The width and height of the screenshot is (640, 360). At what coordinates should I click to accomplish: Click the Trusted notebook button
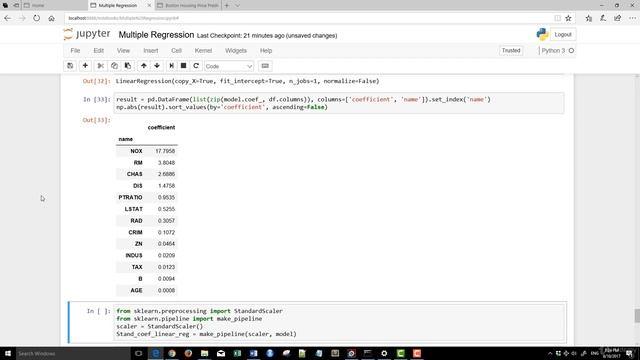click(511, 51)
